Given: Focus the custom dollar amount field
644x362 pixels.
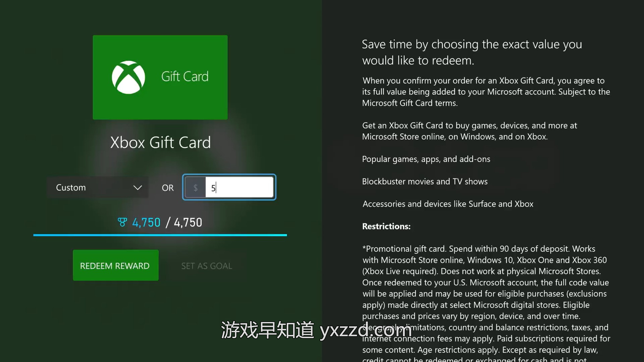Looking at the screenshot, I should coord(239,188).
